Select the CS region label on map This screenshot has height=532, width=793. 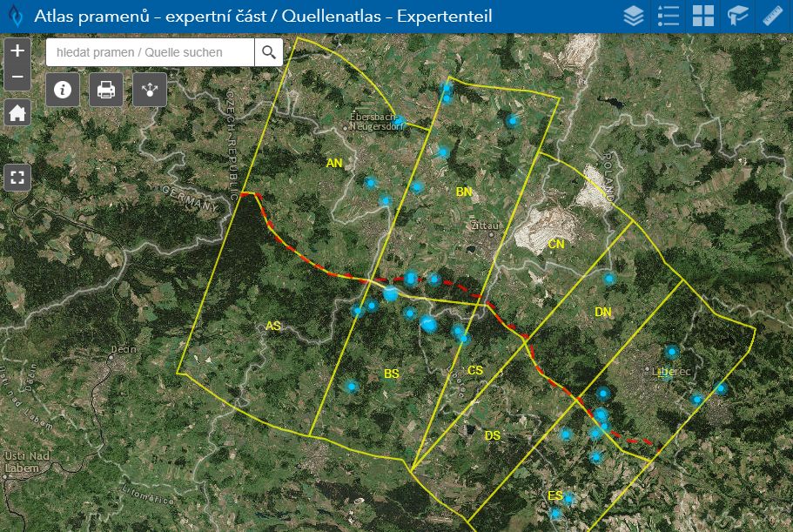tap(475, 370)
